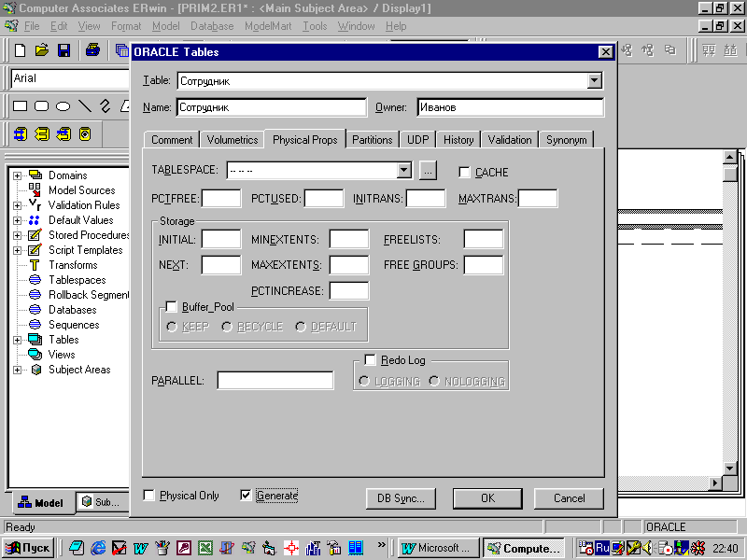Viewport: 747px width, 560px height.
Task: Open Internet Explorer from taskbar quick launch
Action: pos(98,548)
